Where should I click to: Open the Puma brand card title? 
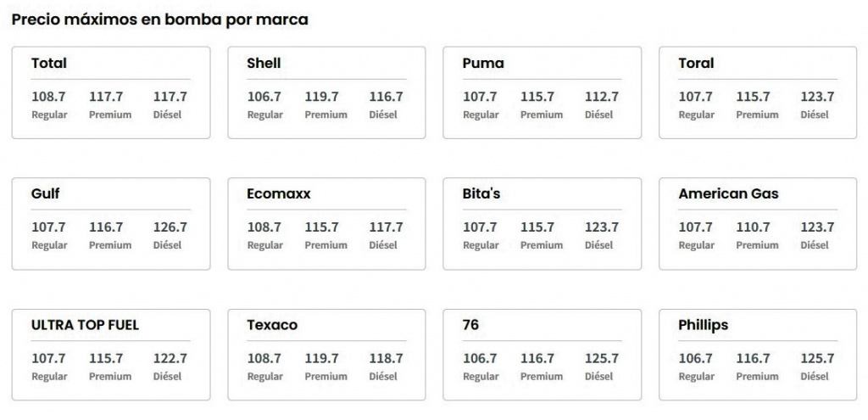[483, 63]
